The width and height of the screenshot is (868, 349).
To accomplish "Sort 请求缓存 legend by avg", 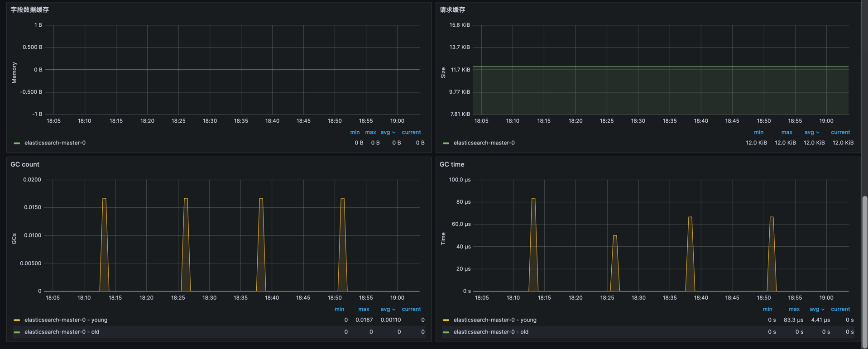I will tap(812, 132).
